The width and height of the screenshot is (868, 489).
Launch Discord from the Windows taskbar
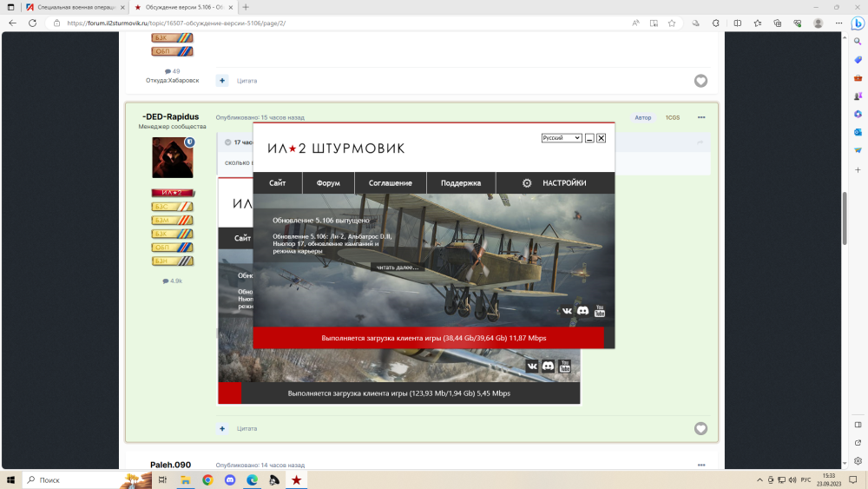coord(230,479)
